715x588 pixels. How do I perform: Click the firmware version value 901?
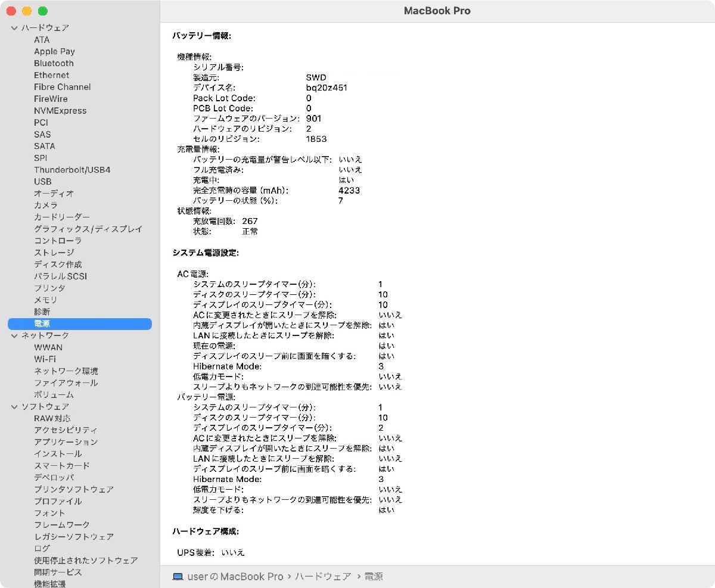click(313, 119)
